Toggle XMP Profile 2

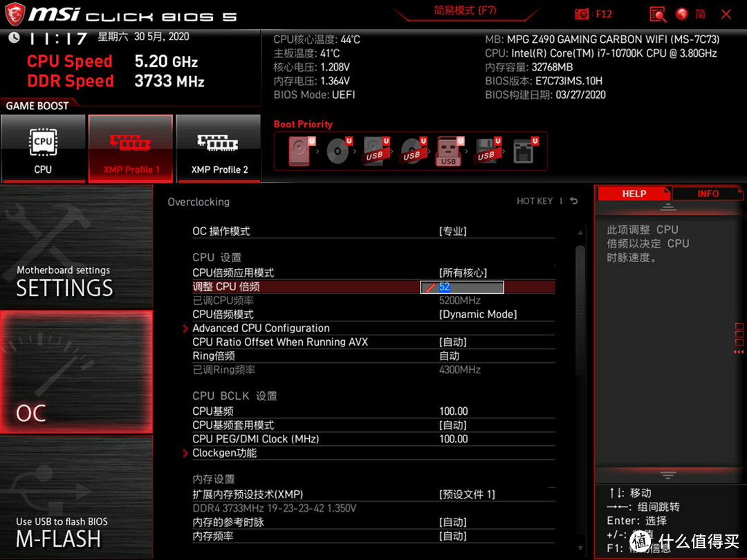click(x=219, y=149)
